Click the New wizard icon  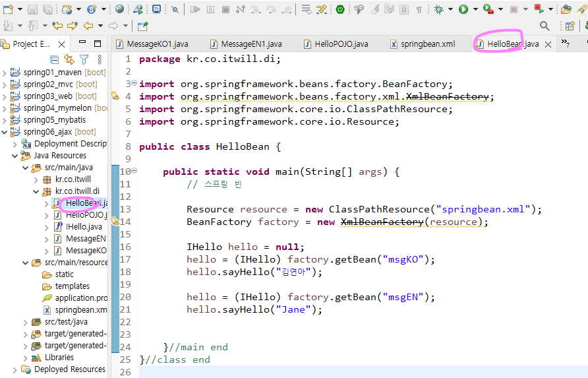[x=8, y=9]
